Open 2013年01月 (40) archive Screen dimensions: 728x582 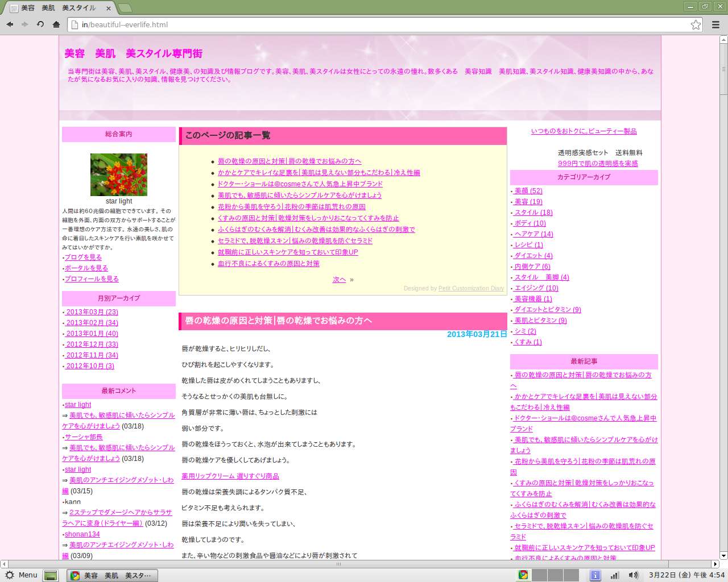(x=92, y=334)
